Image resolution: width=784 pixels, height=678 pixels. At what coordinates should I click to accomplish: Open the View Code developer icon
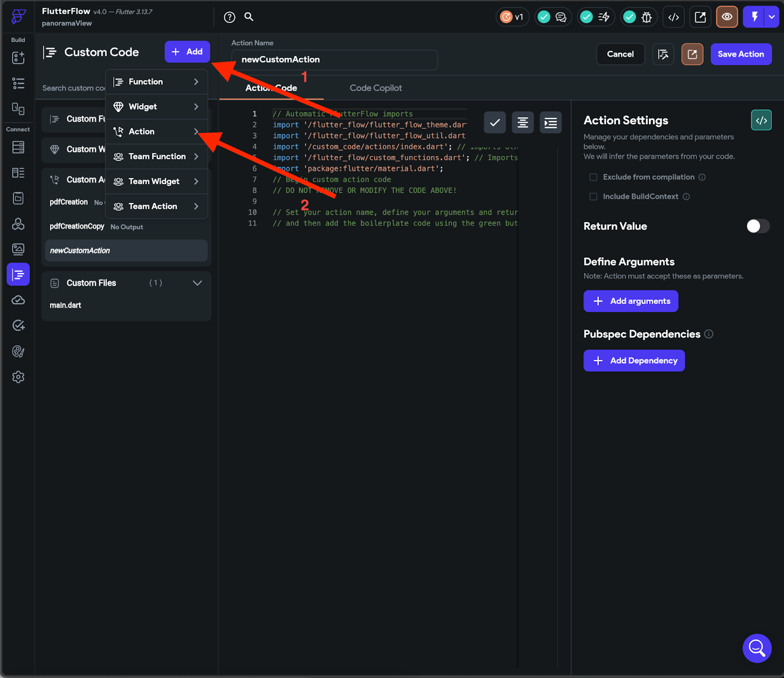pos(674,17)
